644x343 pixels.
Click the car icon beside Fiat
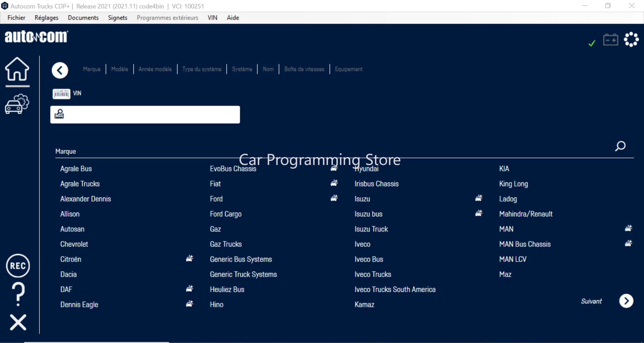pyautogui.click(x=334, y=183)
